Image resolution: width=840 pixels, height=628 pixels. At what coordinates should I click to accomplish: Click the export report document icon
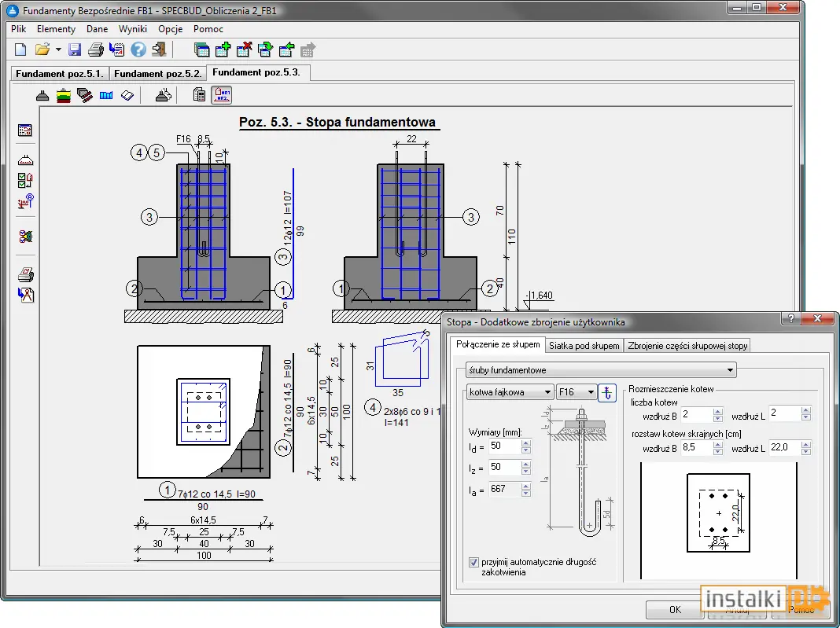[x=116, y=50]
